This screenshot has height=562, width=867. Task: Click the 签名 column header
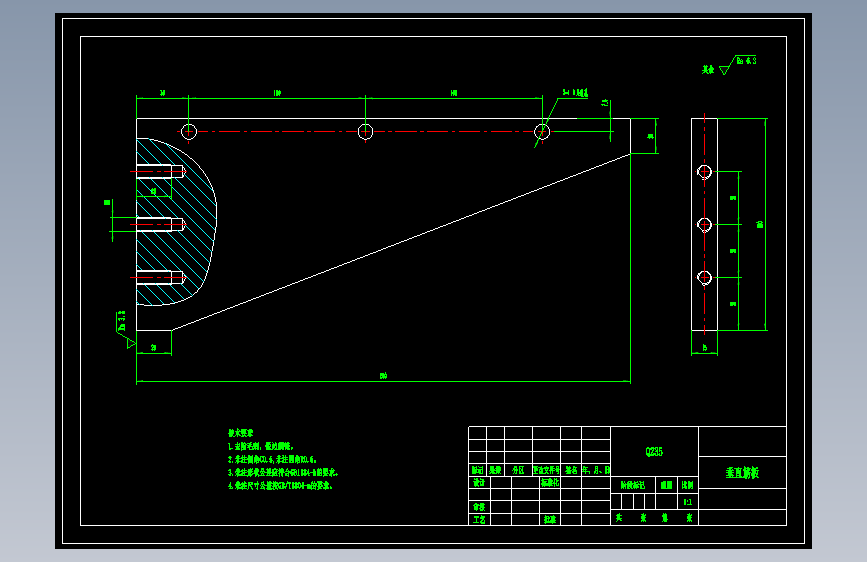click(x=571, y=470)
